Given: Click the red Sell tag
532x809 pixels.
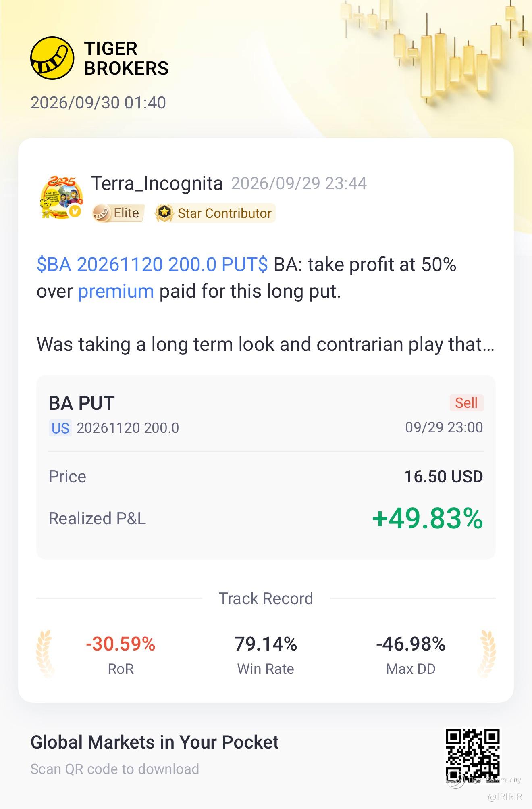Looking at the screenshot, I should pos(466,402).
